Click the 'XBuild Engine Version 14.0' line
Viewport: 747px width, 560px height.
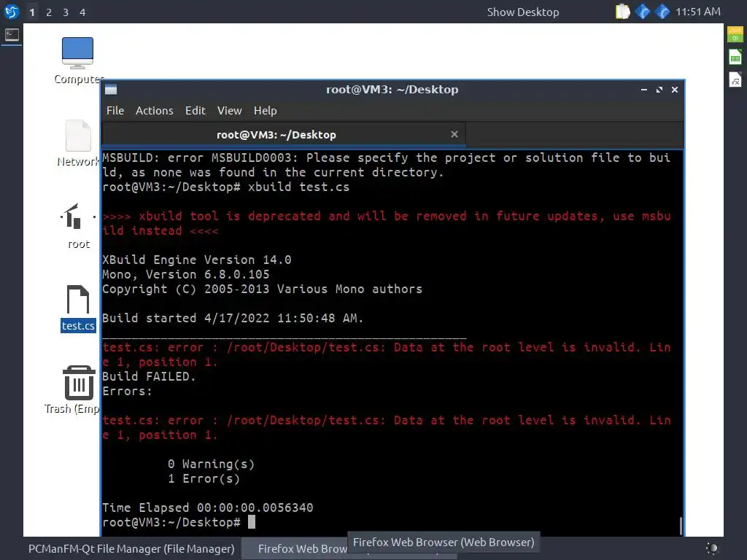click(x=197, y=260)
